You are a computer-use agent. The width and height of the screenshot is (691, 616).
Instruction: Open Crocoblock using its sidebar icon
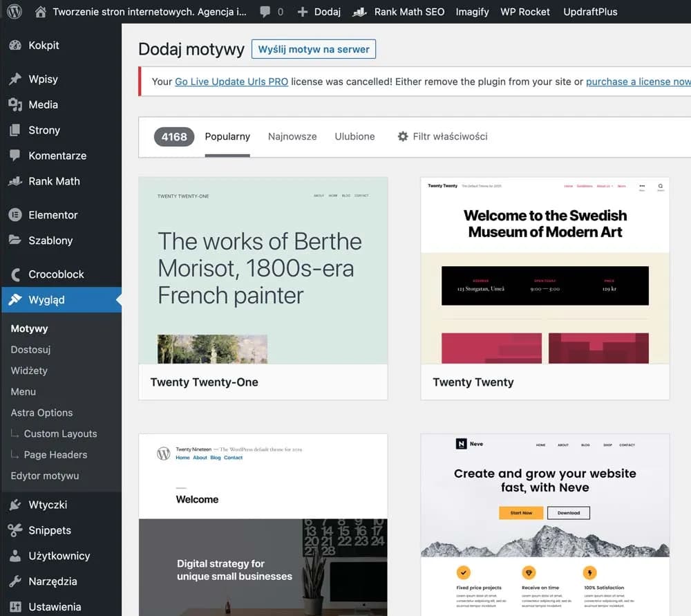pos(15,274)
